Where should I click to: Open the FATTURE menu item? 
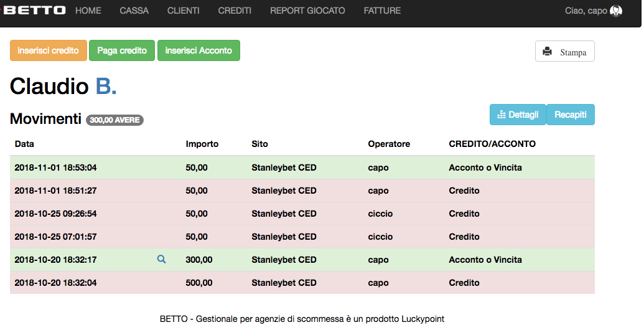382,11
